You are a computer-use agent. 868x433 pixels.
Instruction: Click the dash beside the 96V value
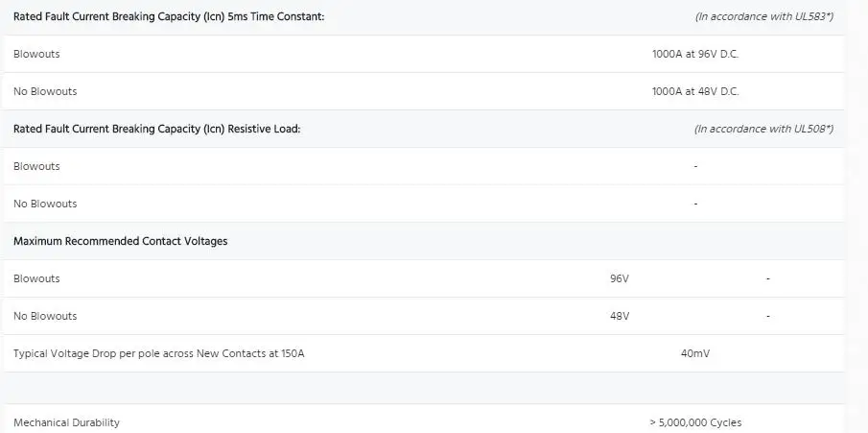pos(768,278)
